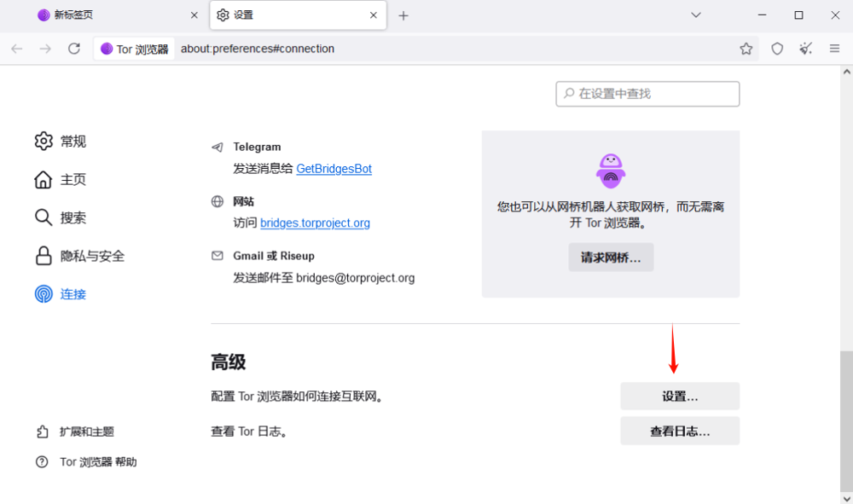
Task: Expand the list all tabs dropdown arrow
Action: (696, 15)
